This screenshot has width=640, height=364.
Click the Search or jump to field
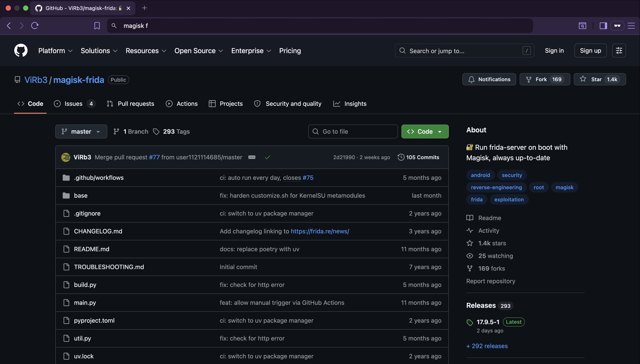[x=465, y=51]
